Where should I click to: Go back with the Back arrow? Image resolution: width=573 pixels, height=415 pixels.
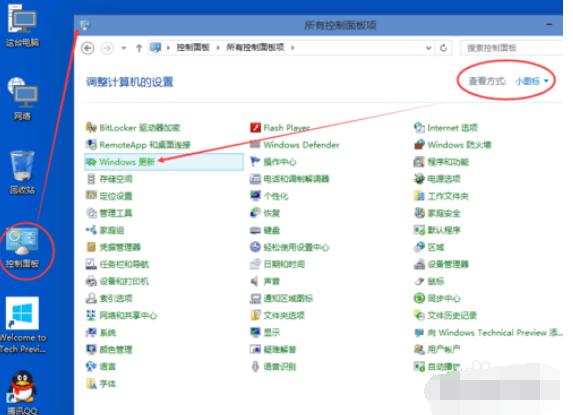pos(88,48)
